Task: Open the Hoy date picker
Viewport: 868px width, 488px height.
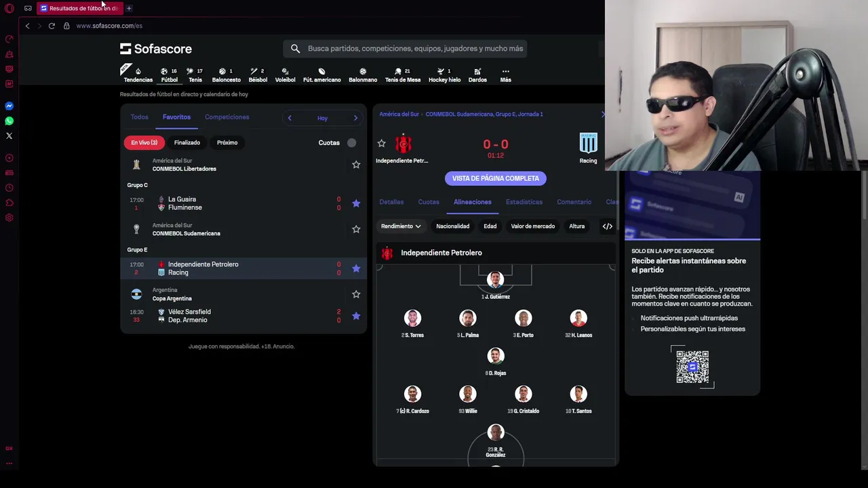Action: tap(322, 118)
